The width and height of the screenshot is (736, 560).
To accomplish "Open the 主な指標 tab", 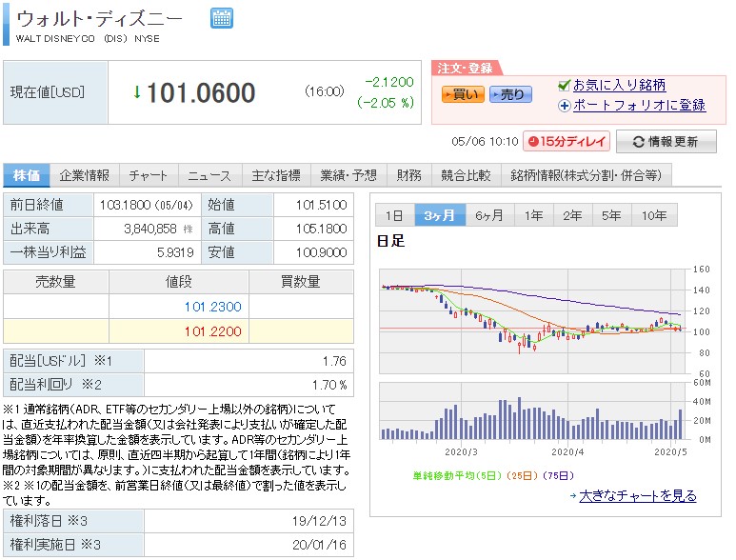I will click(276, 175).
